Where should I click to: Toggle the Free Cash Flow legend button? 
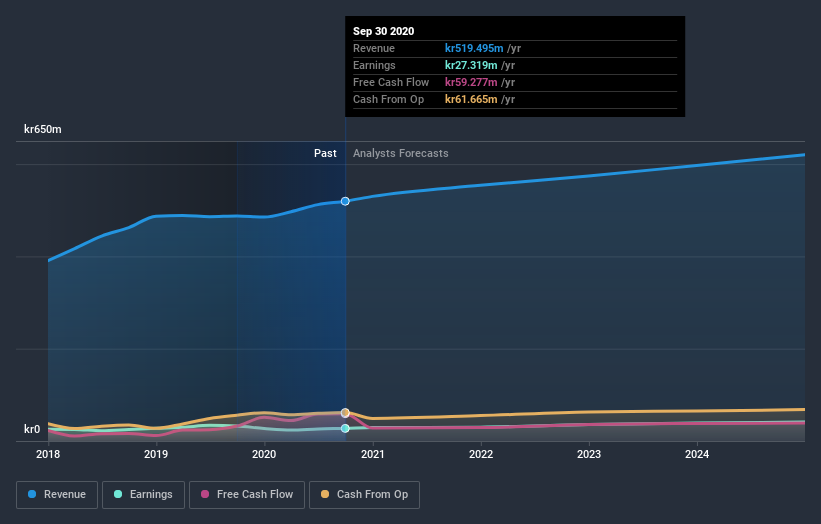247,495
